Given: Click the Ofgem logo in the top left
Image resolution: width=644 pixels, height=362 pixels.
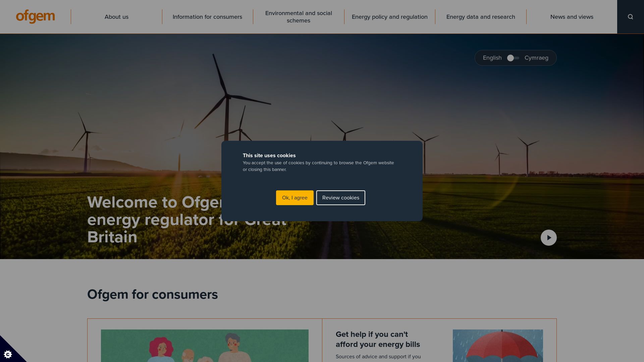Looking at the screenshot, I should coord(35,16).
